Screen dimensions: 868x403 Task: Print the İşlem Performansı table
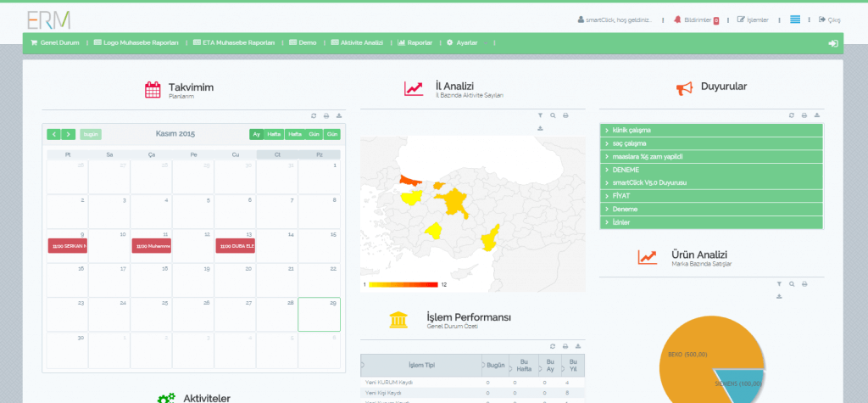click(x=565, y=346)
